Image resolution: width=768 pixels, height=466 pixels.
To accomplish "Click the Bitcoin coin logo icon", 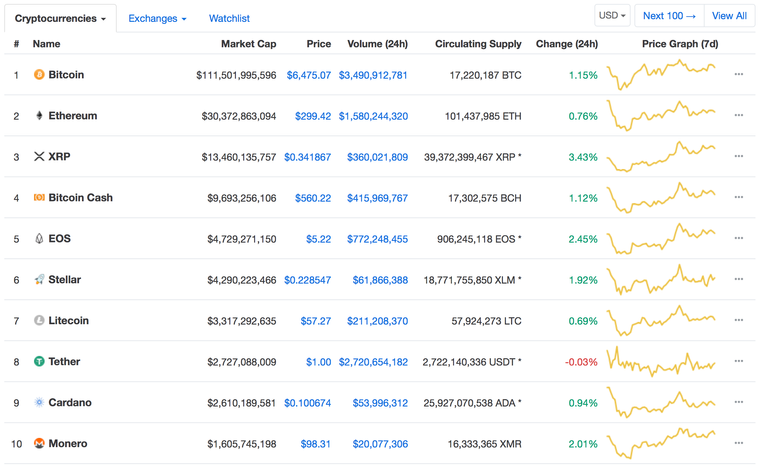I will point(39,74).
